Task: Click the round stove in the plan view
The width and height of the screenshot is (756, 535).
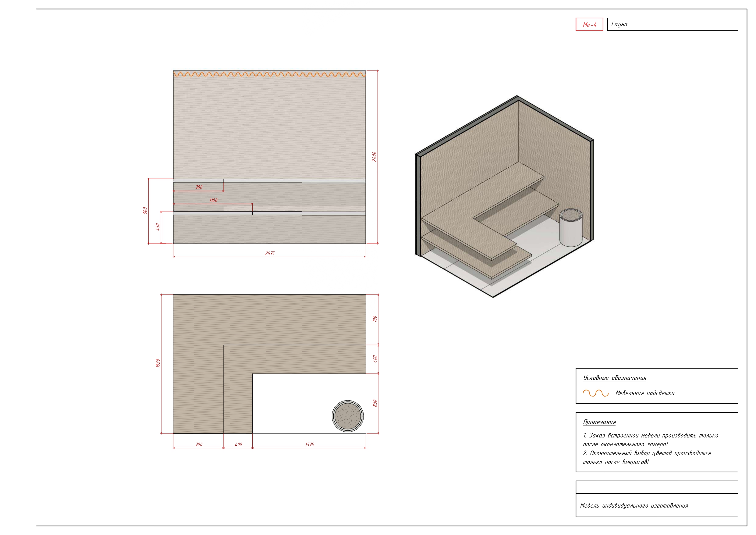Action: [348, 416]
